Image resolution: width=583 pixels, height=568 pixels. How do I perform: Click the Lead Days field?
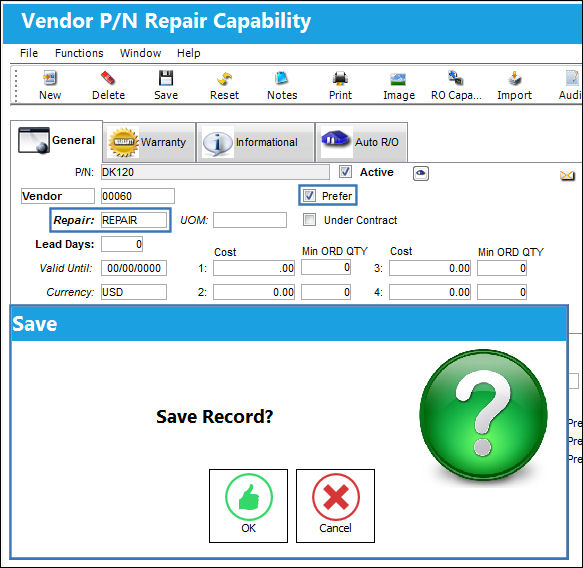click(x=122, y=244)
